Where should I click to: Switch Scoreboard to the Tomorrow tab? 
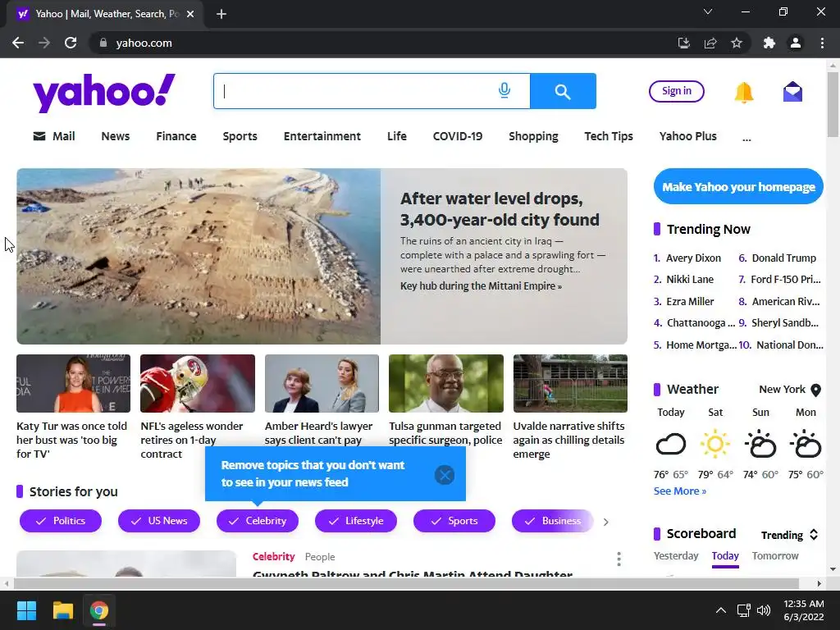775,555
